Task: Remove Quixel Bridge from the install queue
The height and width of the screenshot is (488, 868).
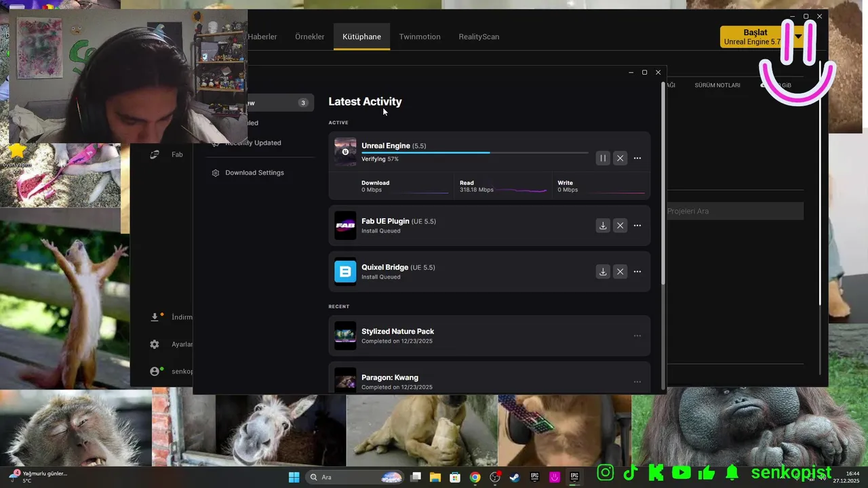Action: (x=620, y=272)
